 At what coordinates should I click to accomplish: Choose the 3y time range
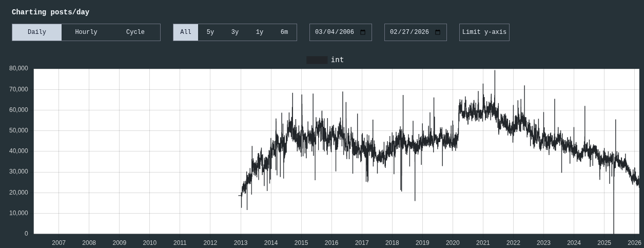(235, 32)
